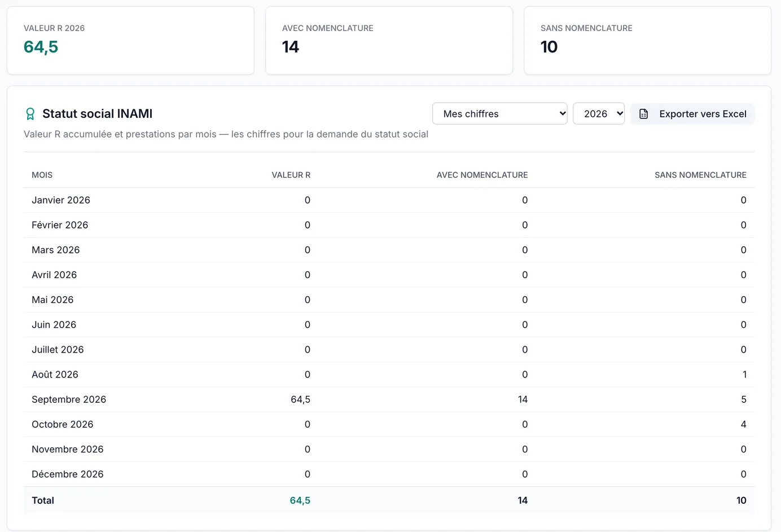Click the Excel export file icon
Screen dimensions: 781x532
tap(643, 114)
